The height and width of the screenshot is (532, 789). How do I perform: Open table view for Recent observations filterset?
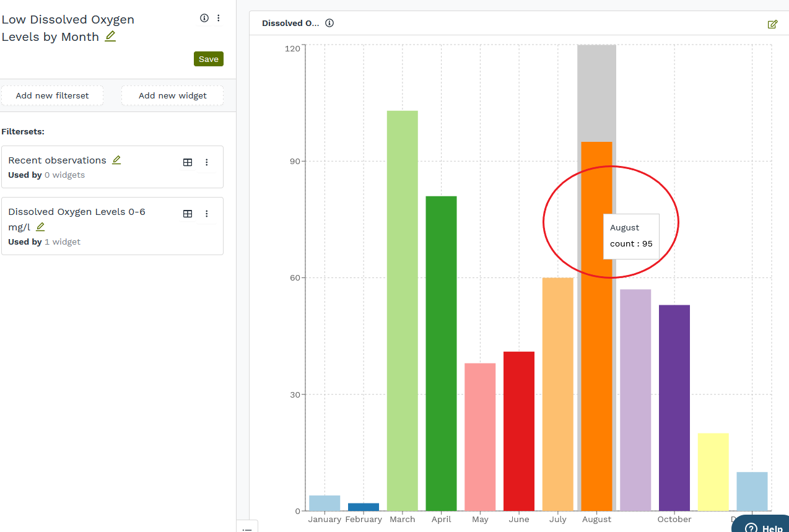(188, 162)
